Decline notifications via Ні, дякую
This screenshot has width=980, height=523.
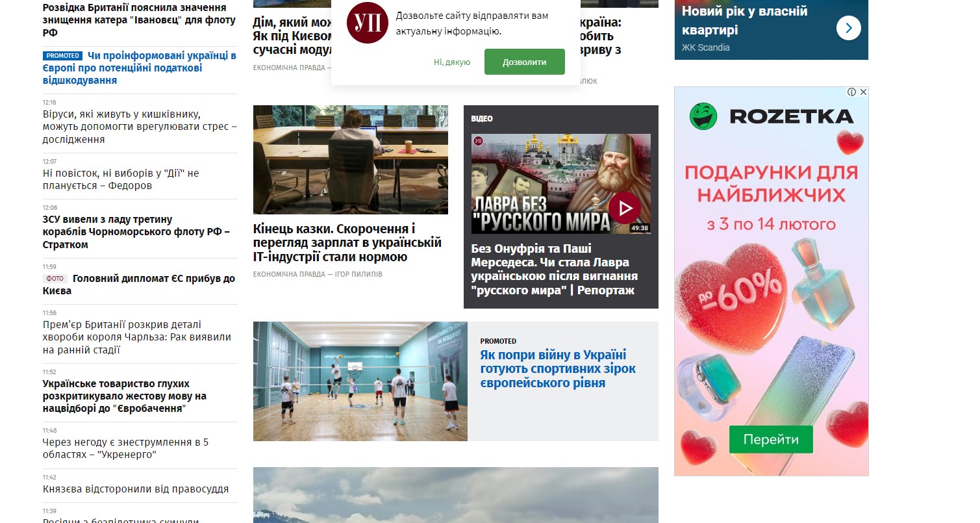[x=452, y=62]
